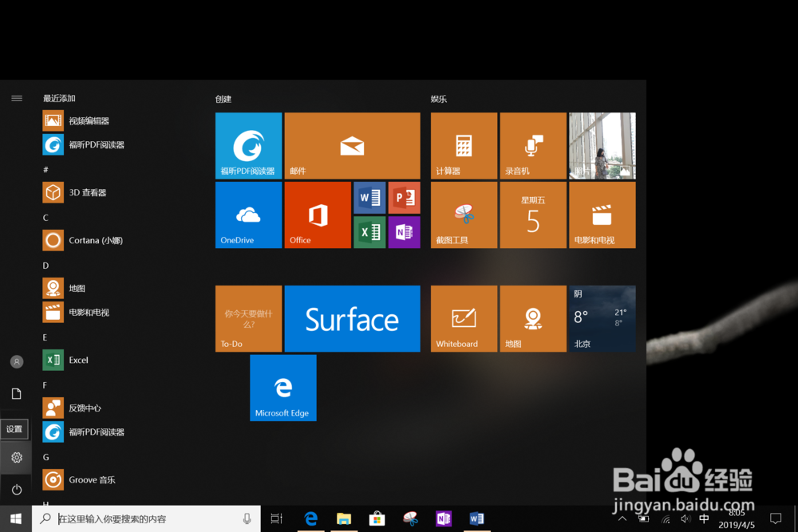The image size is (798, 532).
Task: Click the taskbar search input field
Action: tap(144, 518)
